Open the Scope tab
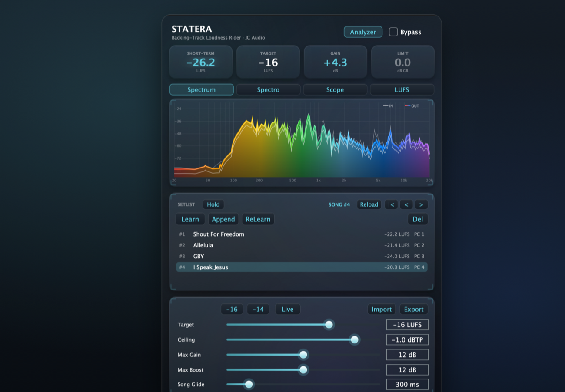The image size is (565, 392). [x=335, y=90]
